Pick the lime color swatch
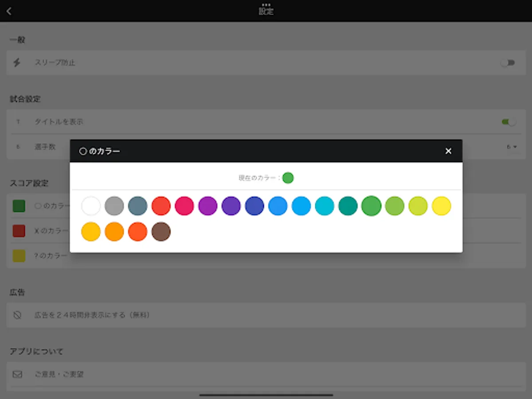532x399 pixels. [x=418, y=206]
